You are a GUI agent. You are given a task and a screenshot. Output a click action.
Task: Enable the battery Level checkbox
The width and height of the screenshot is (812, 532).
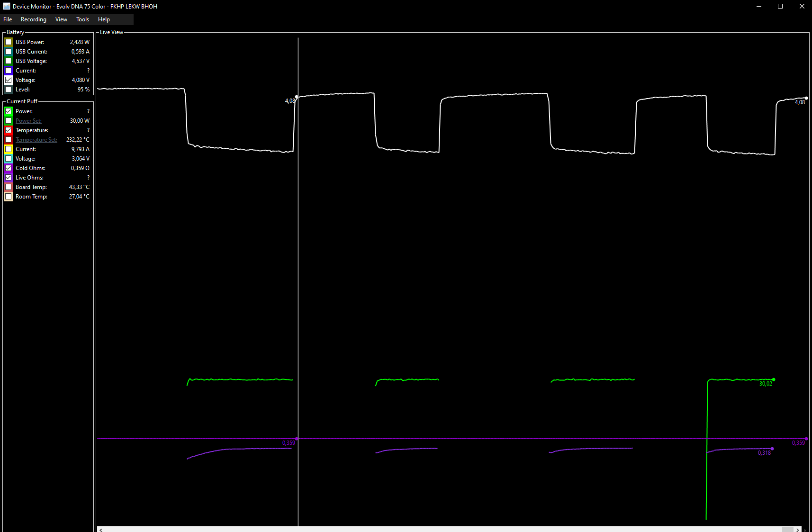click(x=9, y=90)
